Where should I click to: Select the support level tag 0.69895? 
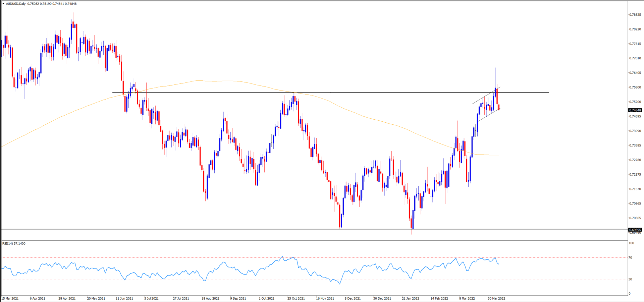point(635,230)
